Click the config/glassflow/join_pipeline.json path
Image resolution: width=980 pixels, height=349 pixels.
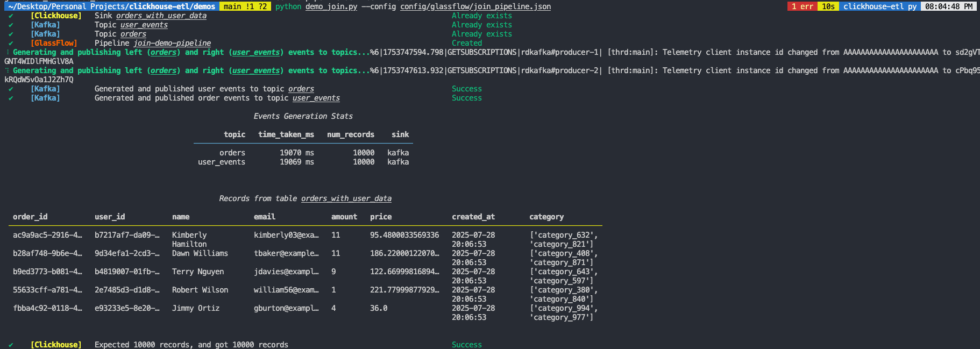click(x=475, y=6)
